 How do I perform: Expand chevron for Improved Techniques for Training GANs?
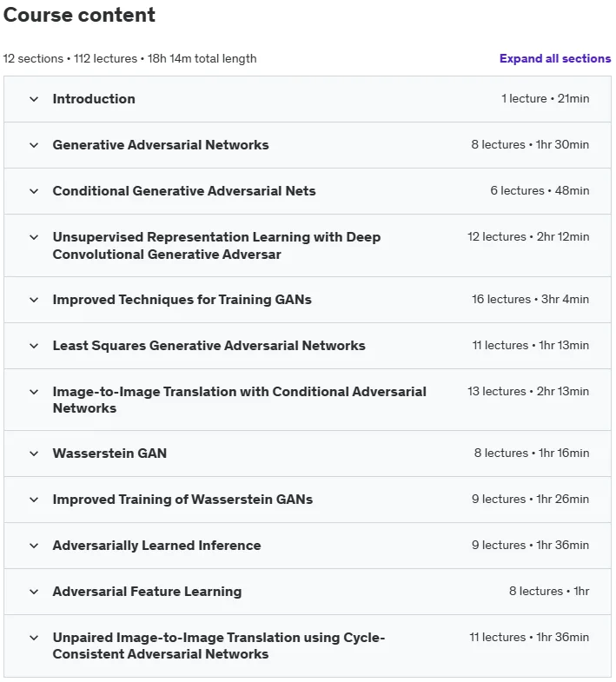[x=34, y=300]
